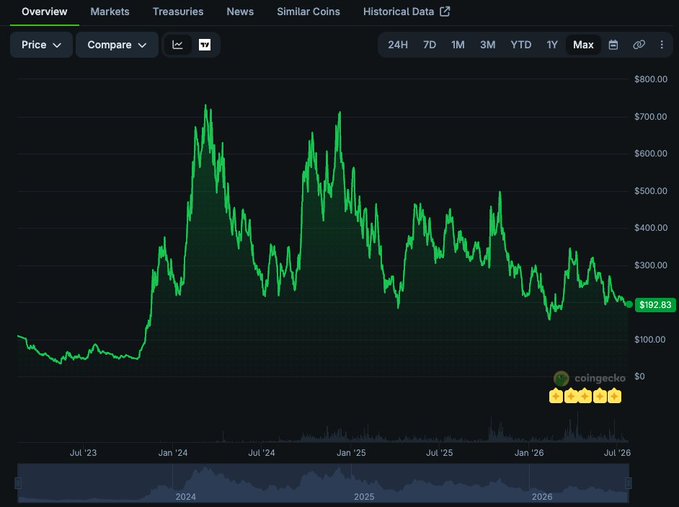Click the external link icon beside Historical Data
679x507 pixels.
pyautogui.click(x=445, y=11)
